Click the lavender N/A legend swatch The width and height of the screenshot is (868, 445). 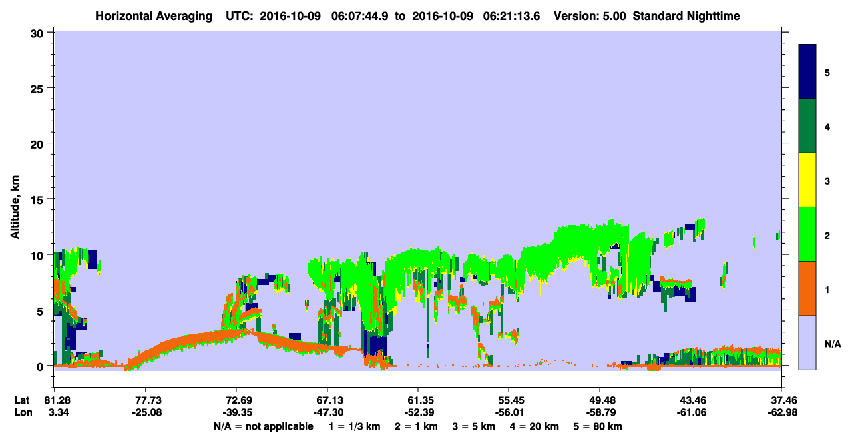807,342
